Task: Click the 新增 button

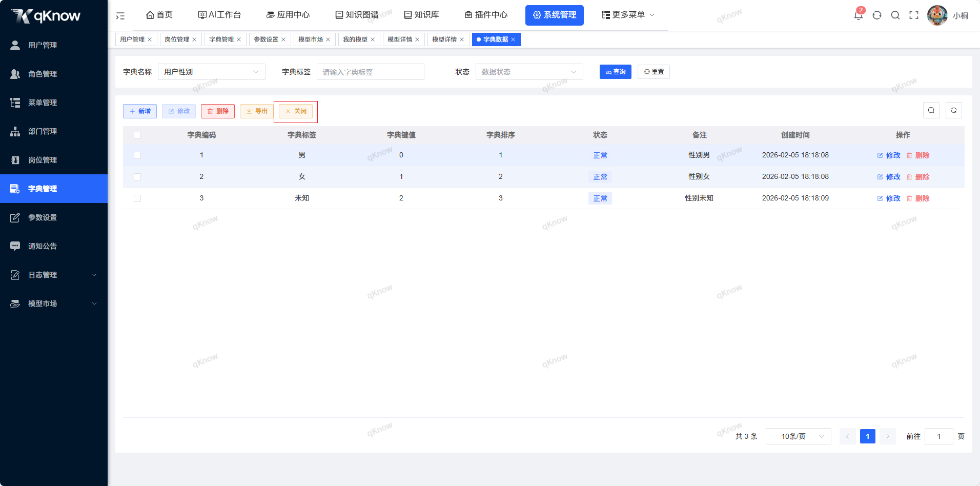Action: (x=140, y=111)
